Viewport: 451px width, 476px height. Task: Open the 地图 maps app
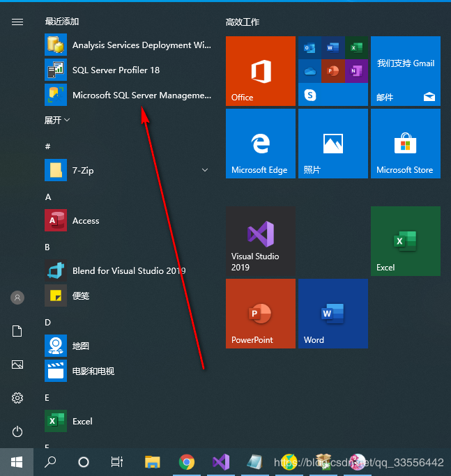pos(128,346)
